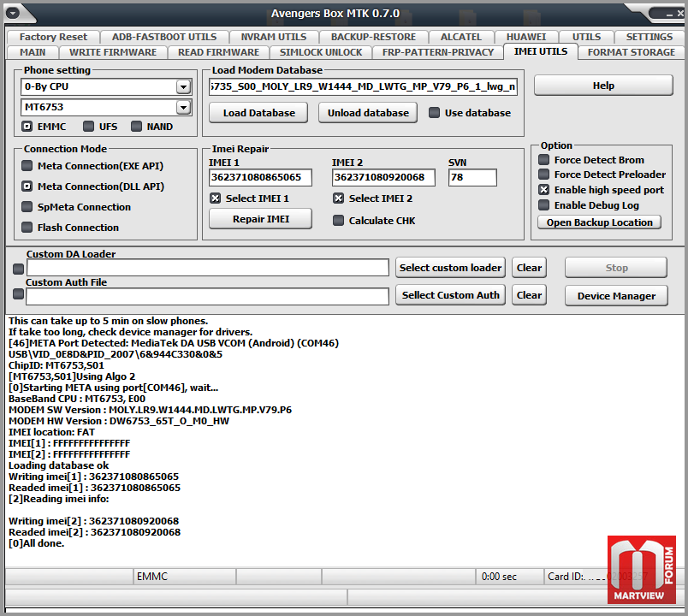
Task: Choose Flash Connection mode
Action: coord(28,228)
